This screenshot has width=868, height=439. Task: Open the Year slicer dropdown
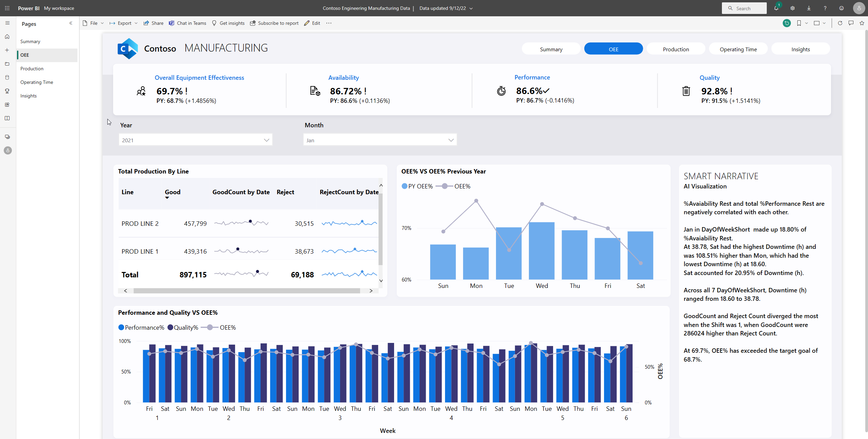pyautogui.click(x=266, y=140)
